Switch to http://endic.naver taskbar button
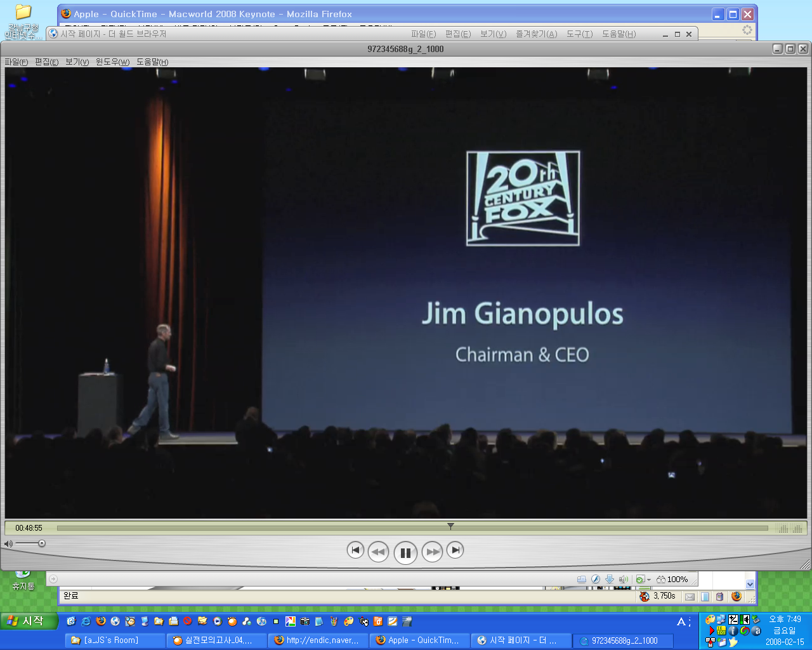812x650 pixels. pos(318,640)
